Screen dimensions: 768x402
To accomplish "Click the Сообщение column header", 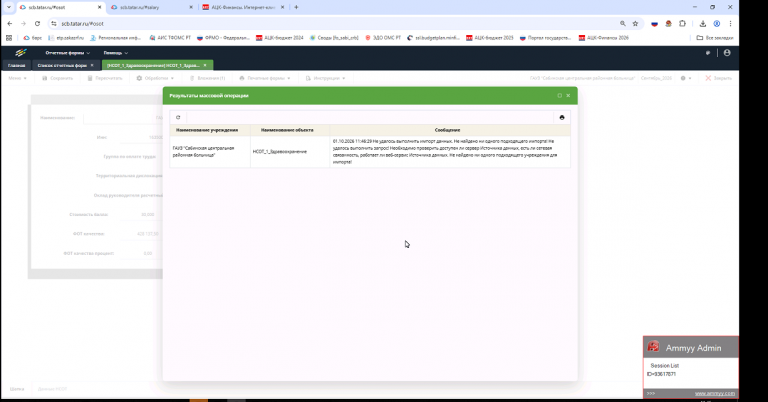I will pyautogui.click(x=450, y=130).
